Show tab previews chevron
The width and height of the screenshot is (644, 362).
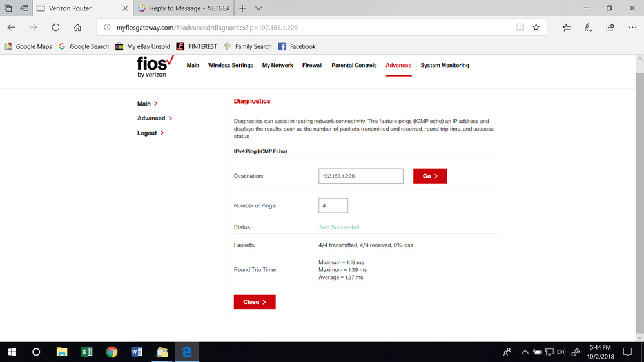[259, 8]
